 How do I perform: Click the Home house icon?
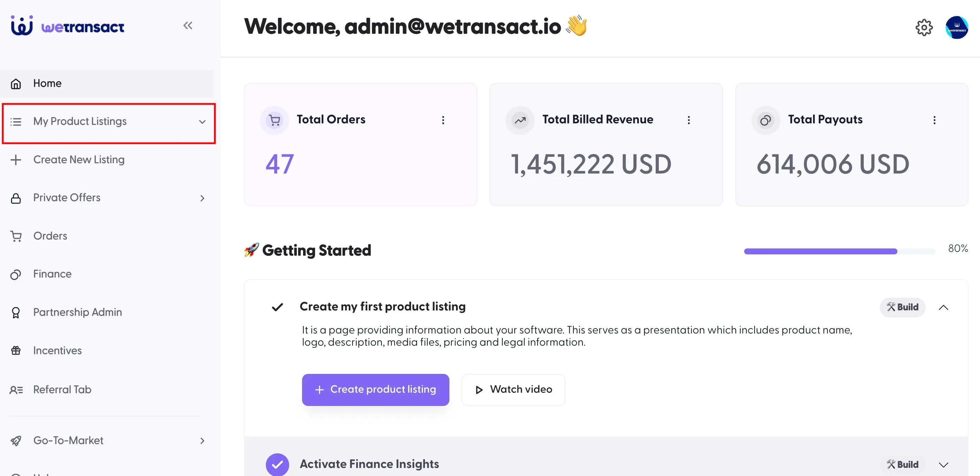coord(16,84)
